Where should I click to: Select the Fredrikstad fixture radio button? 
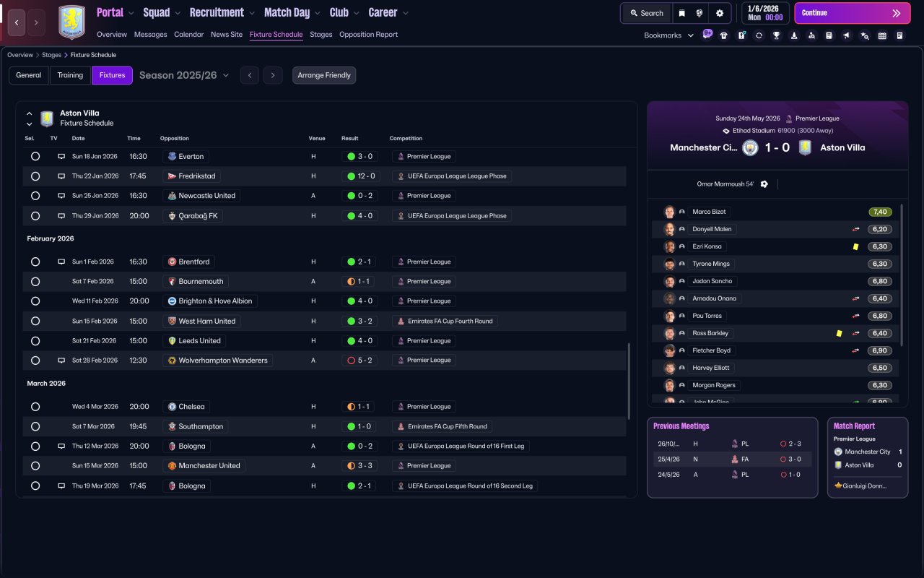(x=35, y=176)
